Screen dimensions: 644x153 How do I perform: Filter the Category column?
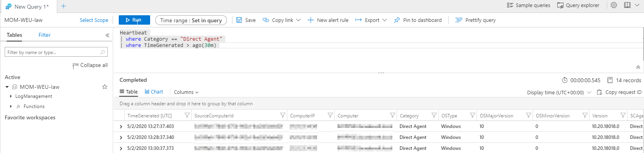[434, 115]
